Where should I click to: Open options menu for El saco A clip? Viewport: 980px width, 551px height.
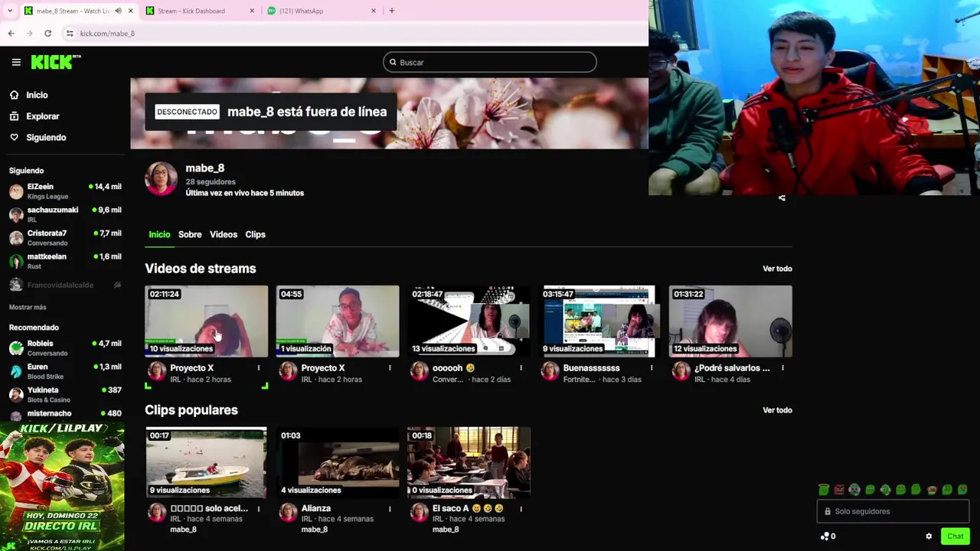(521, 508)
